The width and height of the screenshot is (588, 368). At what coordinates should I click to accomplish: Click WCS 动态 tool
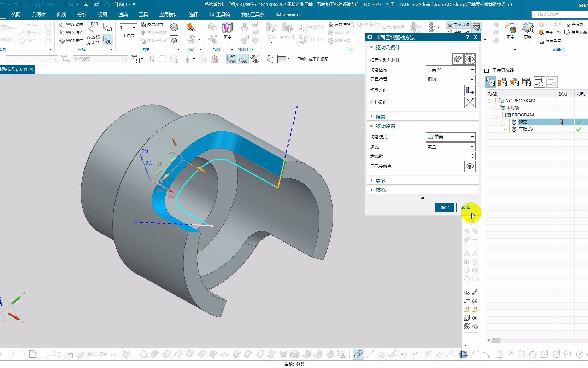71,24
